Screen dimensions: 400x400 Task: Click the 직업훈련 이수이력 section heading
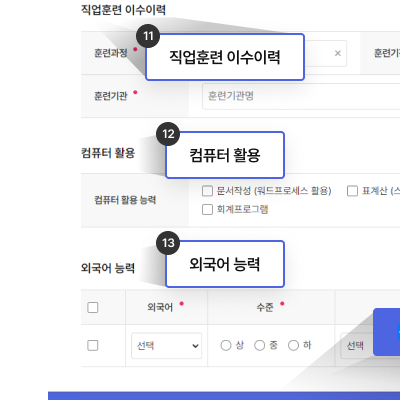[123, 10]
